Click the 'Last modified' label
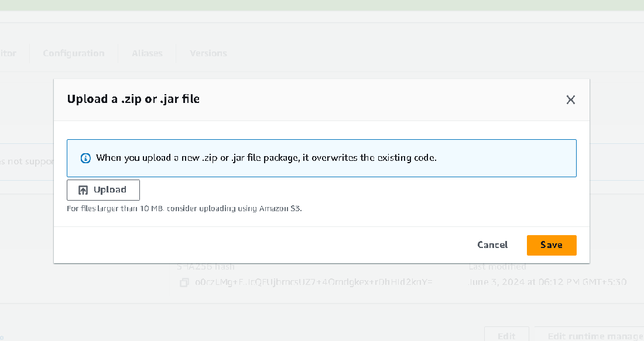The image size is (644, 341). tap(497, 267)
